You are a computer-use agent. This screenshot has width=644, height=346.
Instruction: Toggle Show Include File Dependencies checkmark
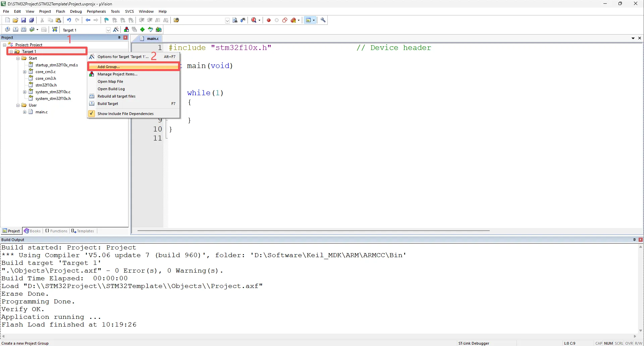(92, 114)
